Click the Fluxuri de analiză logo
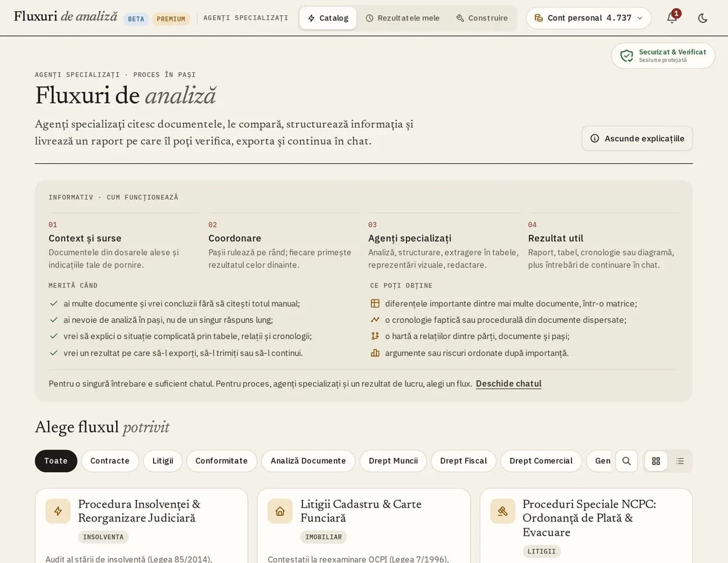 point(65,16)
